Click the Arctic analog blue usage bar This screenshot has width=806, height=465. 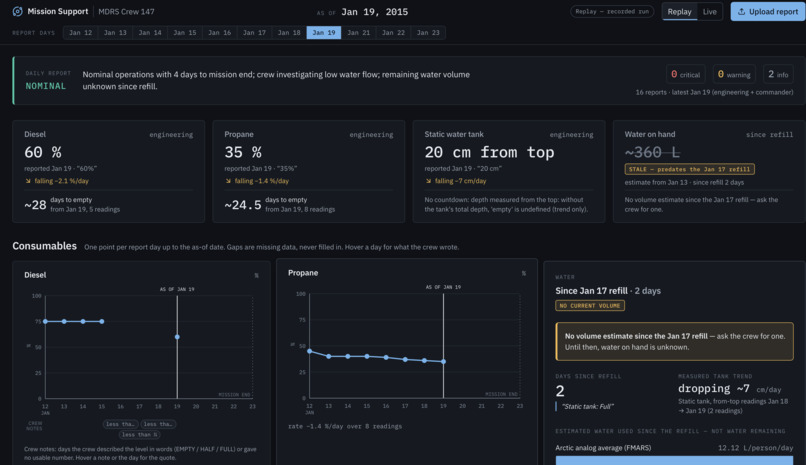pyautogui.click(x=674, y=460)
